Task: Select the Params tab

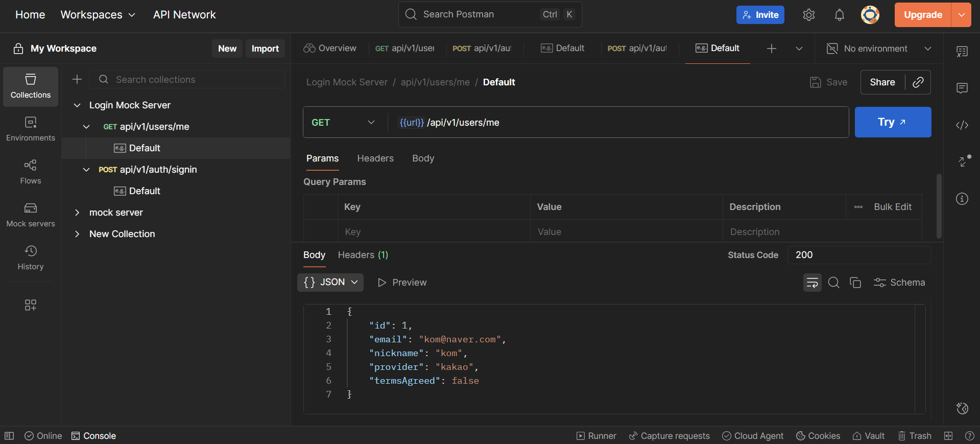Action: pos(322,158)
